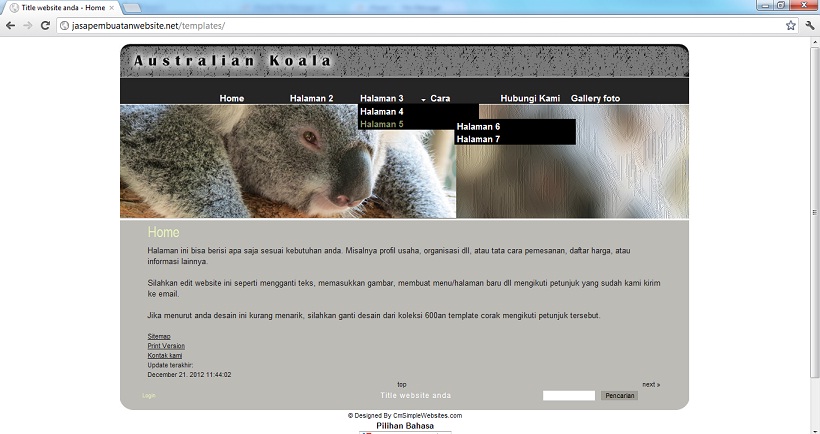
Task: Close the 'Title website anda - Home' tab
Action: (111, 8)
